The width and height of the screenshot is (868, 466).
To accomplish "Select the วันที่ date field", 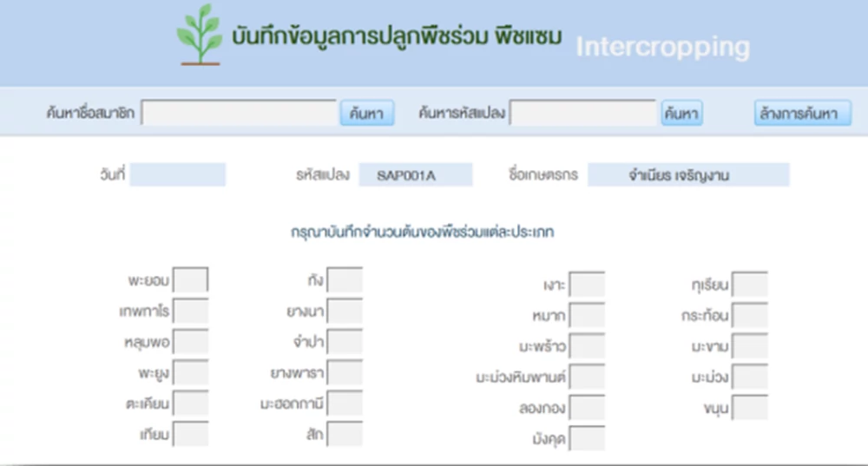I will (x=177, y=175).
